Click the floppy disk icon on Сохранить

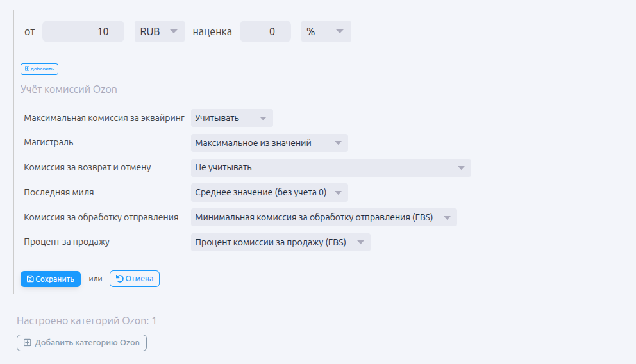pos(30,279)
